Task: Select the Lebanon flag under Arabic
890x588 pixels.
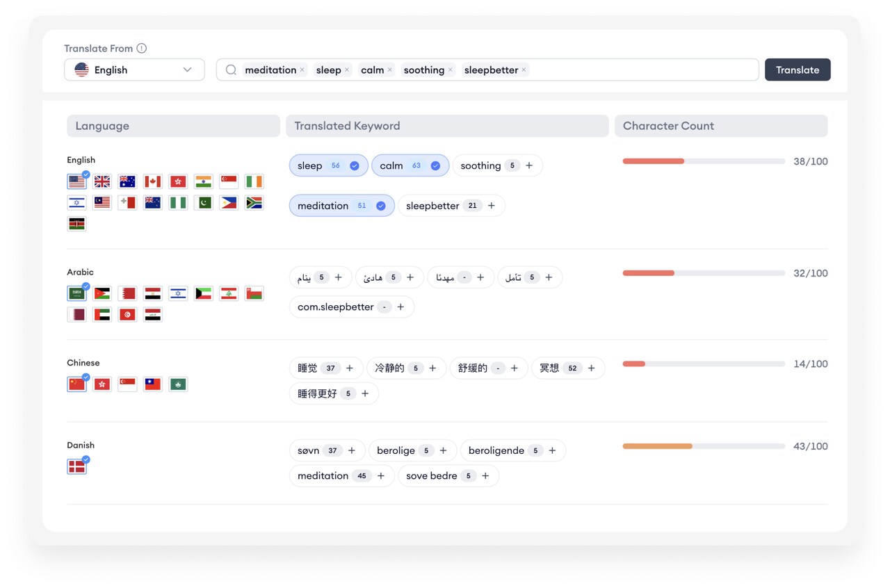Action: click(229, 293)
